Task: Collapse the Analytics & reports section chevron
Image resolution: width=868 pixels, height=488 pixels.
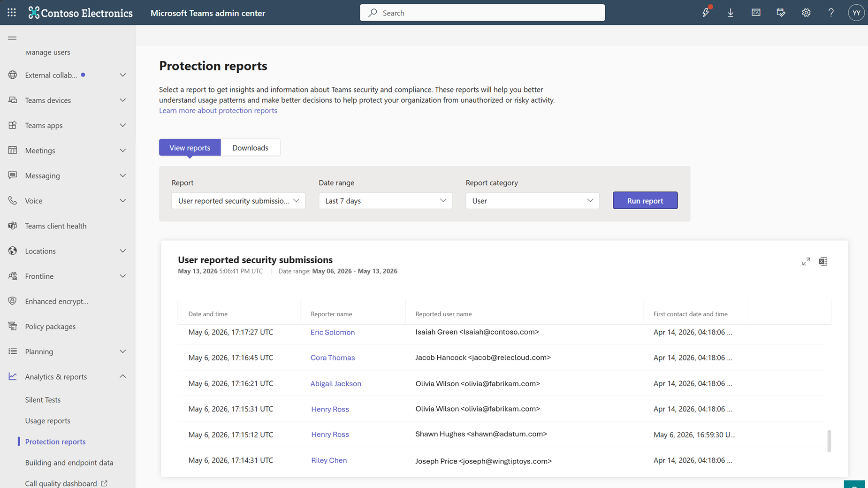Action: pyautogui.click(x=122, y=376)
